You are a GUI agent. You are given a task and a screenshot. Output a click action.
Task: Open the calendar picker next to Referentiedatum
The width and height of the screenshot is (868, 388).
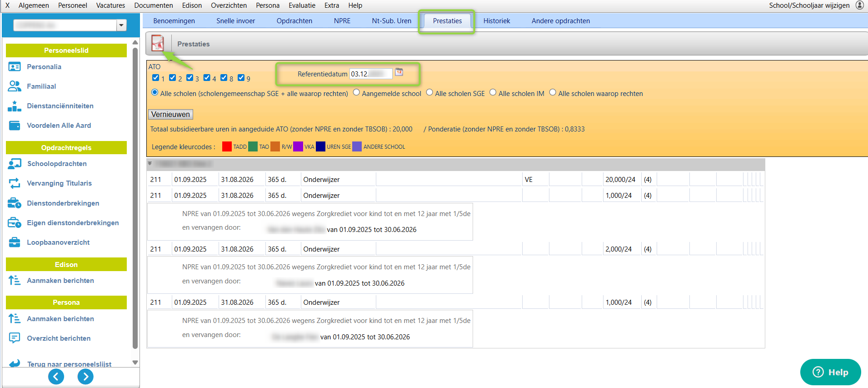tap(399, 72)
